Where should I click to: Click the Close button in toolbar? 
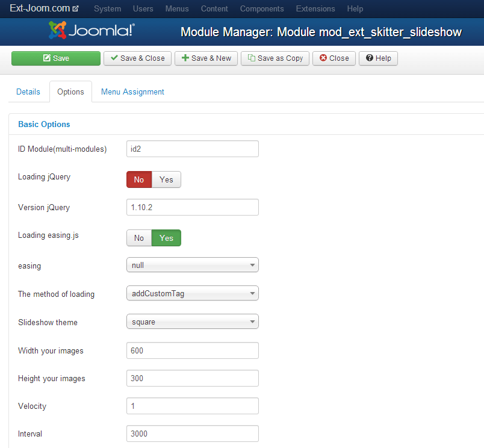pyautogui.click(x=334, y=58)
